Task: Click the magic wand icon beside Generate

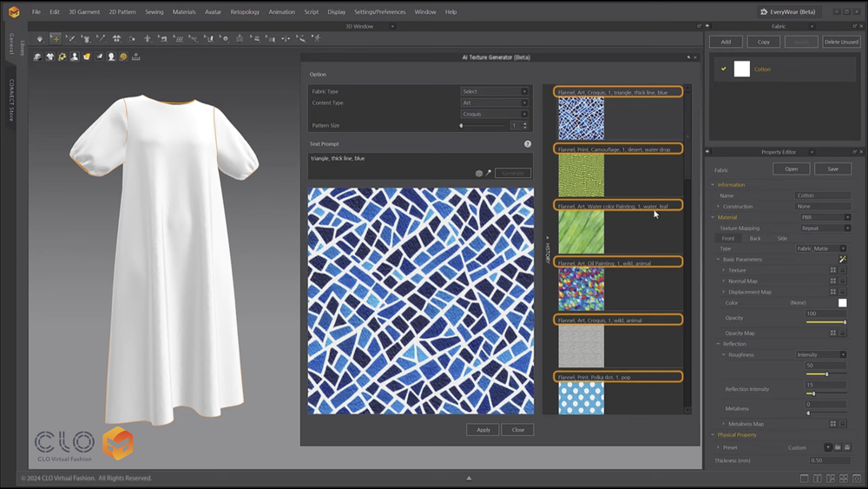Action: pyautogui.click(x=489, y=173)
